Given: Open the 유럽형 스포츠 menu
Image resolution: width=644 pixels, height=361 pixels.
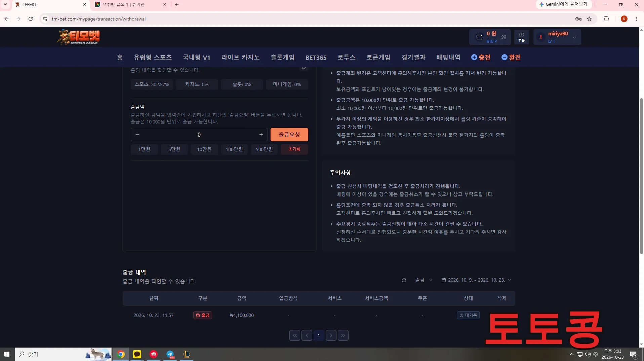Looking at the screenshot, I should (153, 57).
